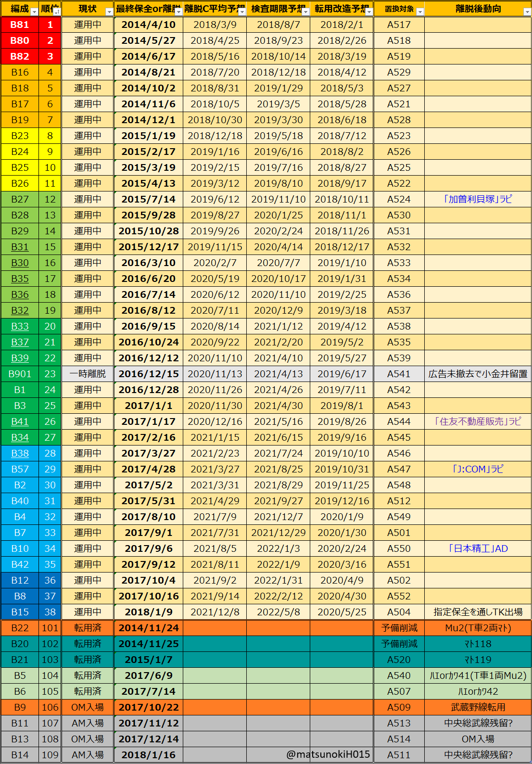Click the replacement cell A517

tap(399, 25)
